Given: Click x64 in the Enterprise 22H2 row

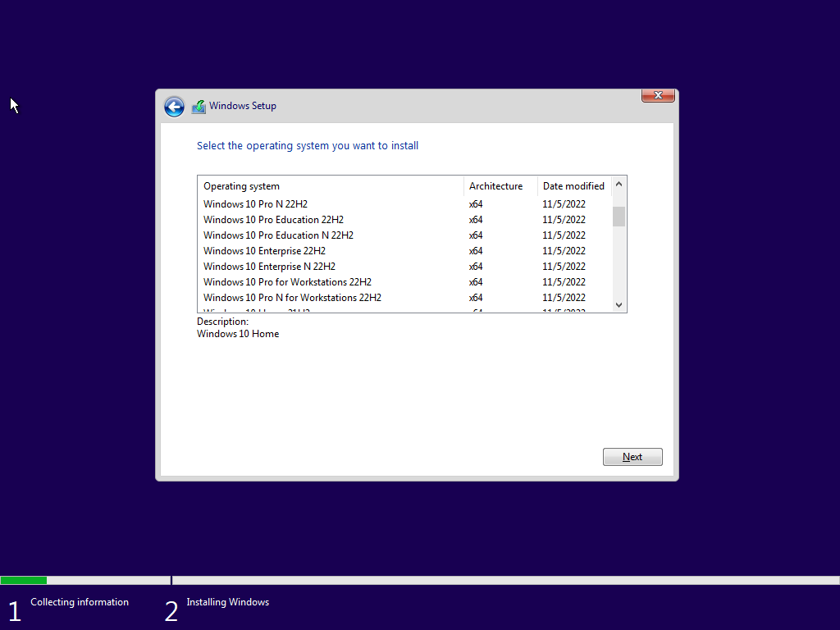Looking at the screenshot, I should point(476,251).
